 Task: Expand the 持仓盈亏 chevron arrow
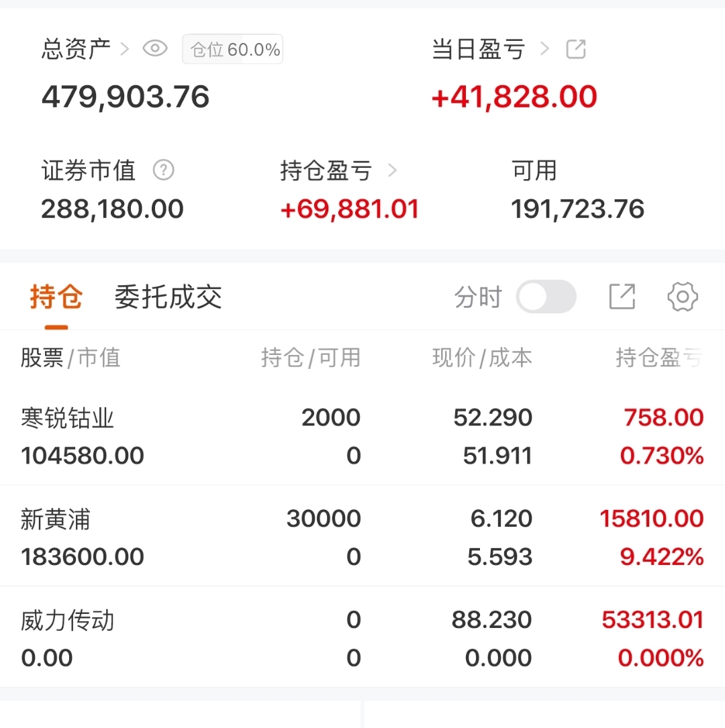pyautogui.click(x=392, y=170)
